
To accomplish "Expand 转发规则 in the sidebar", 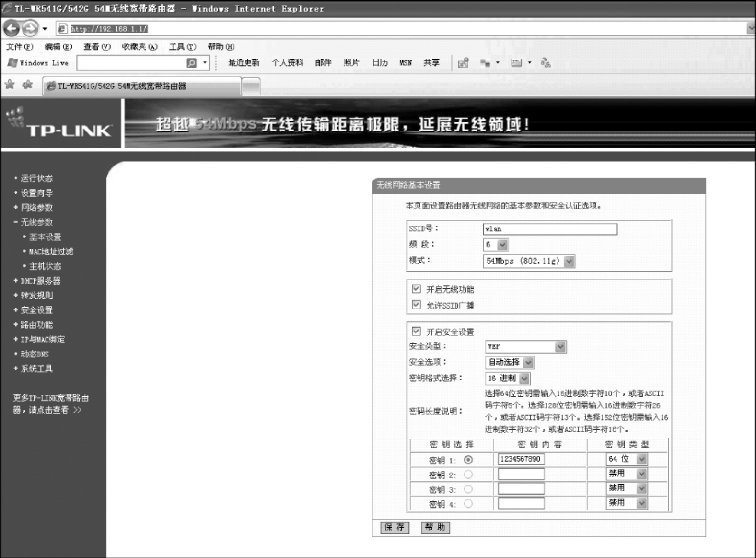I will (36, 296).
